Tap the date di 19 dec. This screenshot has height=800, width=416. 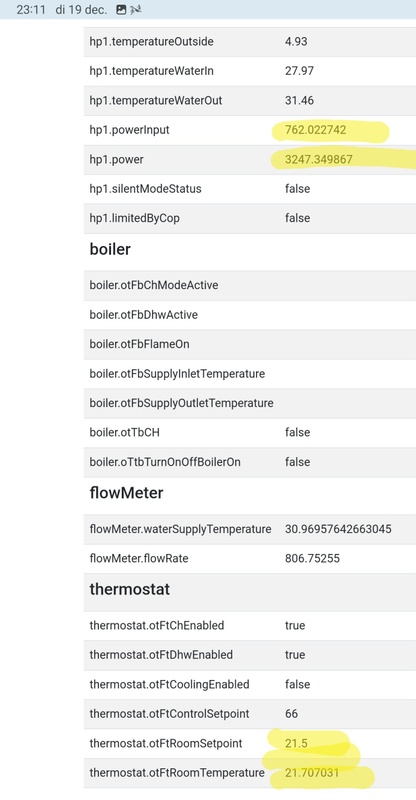[x=81, y=10]
